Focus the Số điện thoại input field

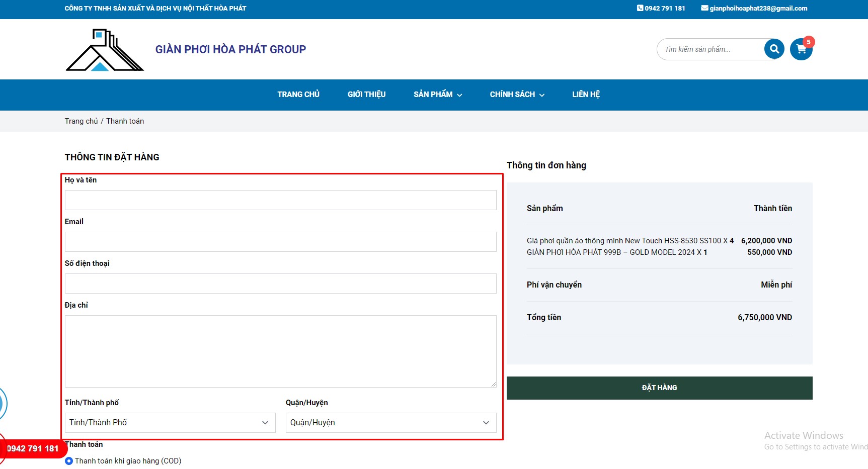tap(280, 284)
